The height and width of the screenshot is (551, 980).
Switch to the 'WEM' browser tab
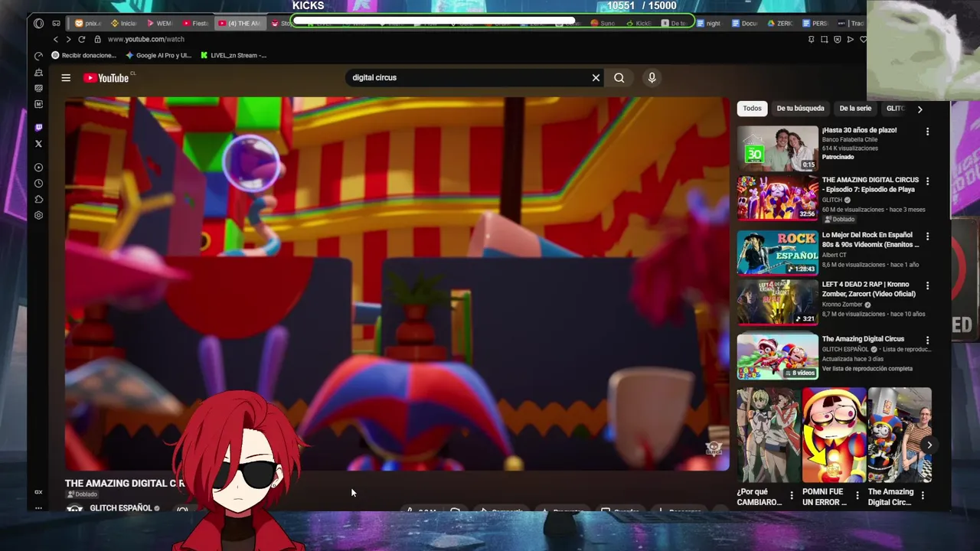(159, 24)
